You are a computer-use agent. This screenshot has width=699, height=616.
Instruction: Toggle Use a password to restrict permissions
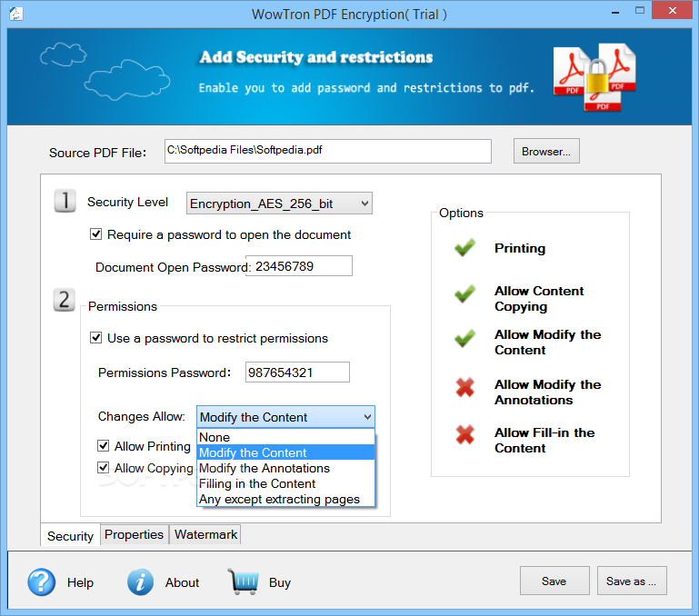click(x=95, y=337)
